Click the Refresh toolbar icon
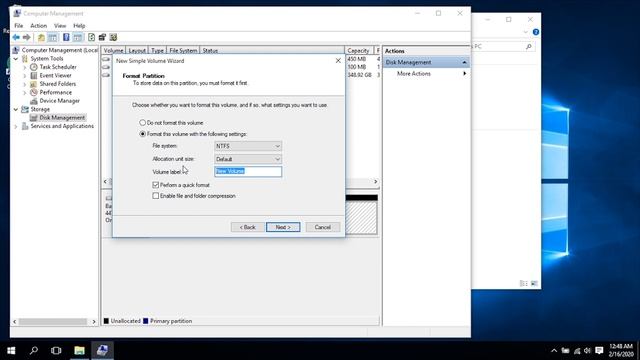The height and width of the screenshot is (360, 640). coord(91,38)
